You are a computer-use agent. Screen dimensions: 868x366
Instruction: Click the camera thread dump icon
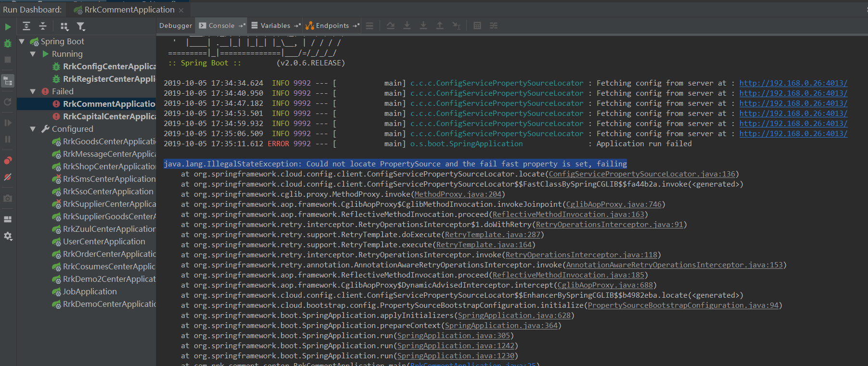[8, 198]
